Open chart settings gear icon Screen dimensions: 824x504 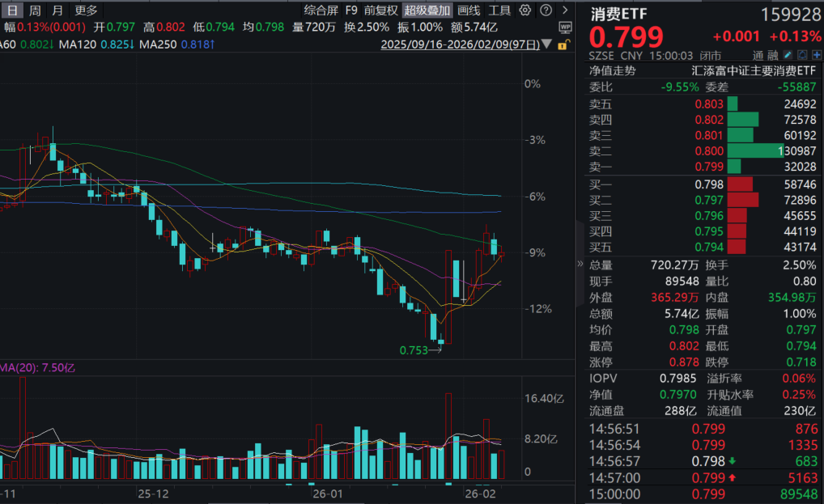pos(525,11)
